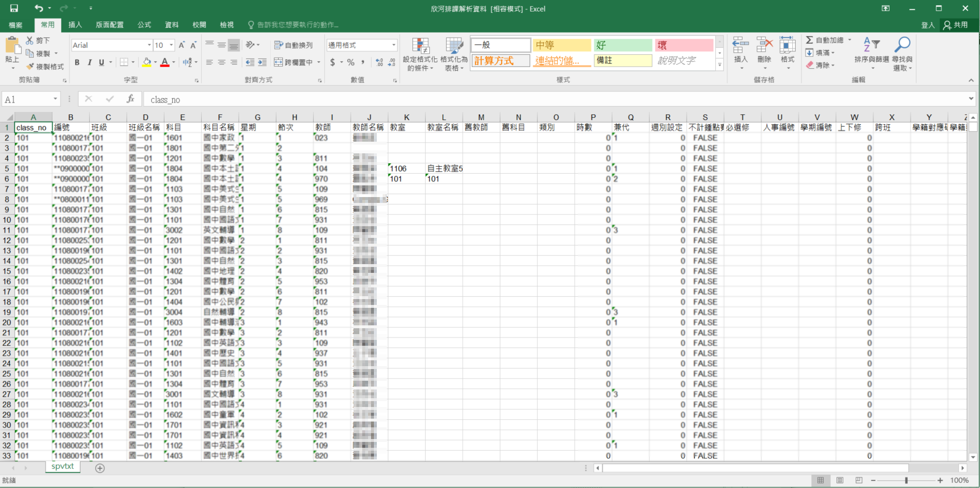This screenshot has height=488, width=980.
Task: Toggle Wrap Text (自動換列)
Action: [293, 45]
